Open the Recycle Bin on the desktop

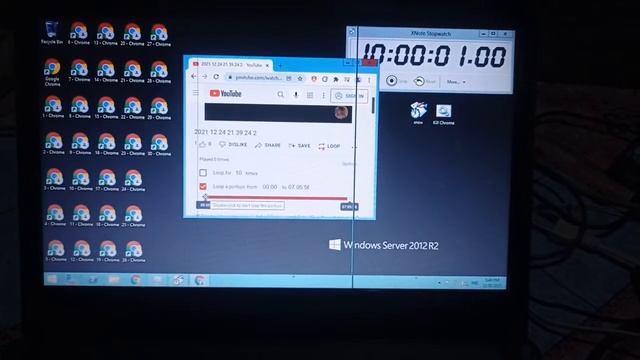51,33
